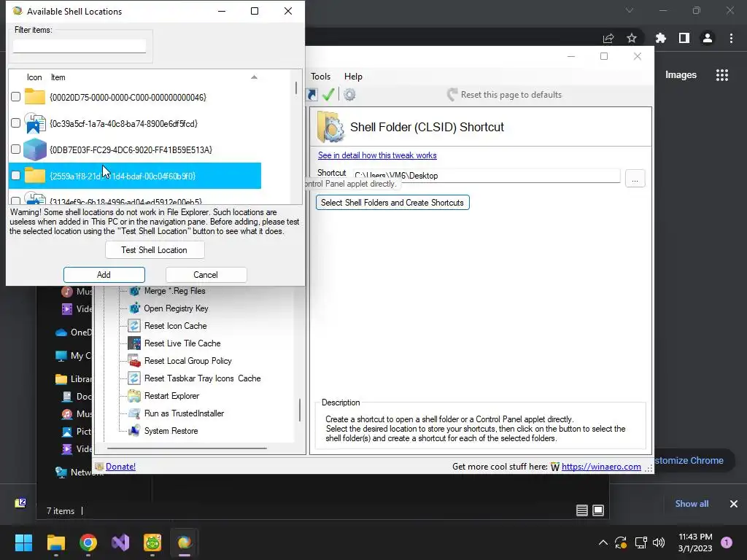Toggle the Chrome side panel icon

684,38
